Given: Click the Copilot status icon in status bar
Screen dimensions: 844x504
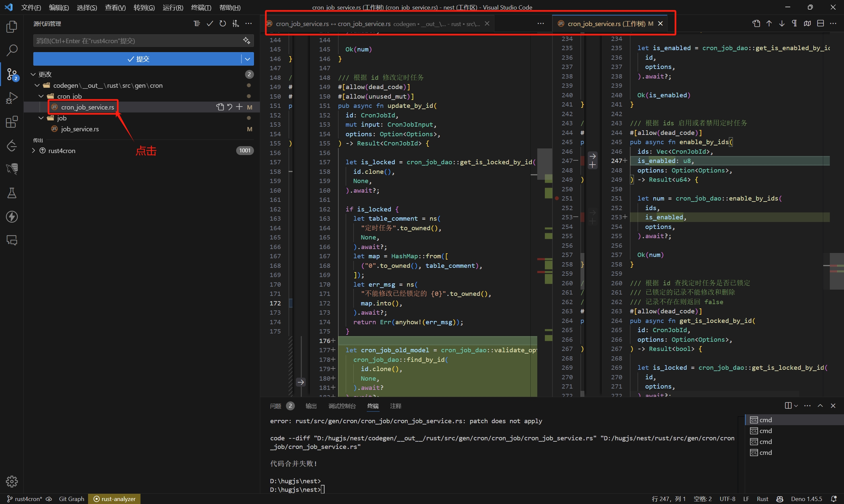Looking at the screenshot, I should 780,499.
